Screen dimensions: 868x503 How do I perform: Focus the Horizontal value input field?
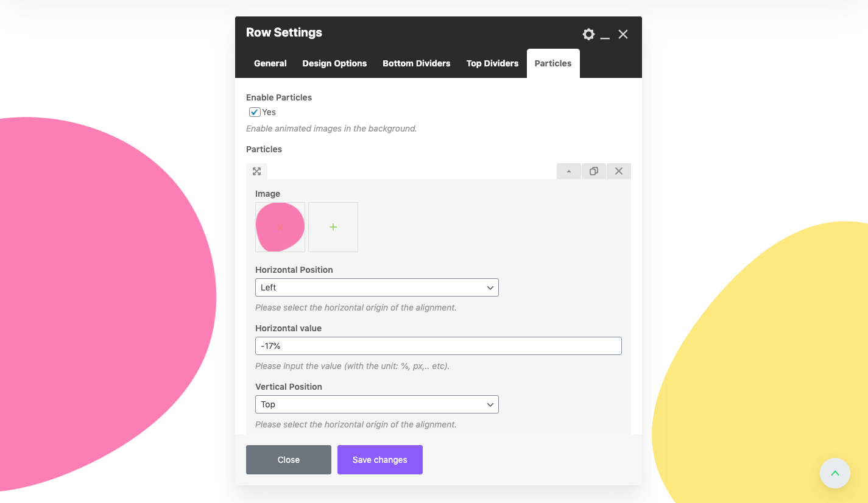click(x=439, y=346)
